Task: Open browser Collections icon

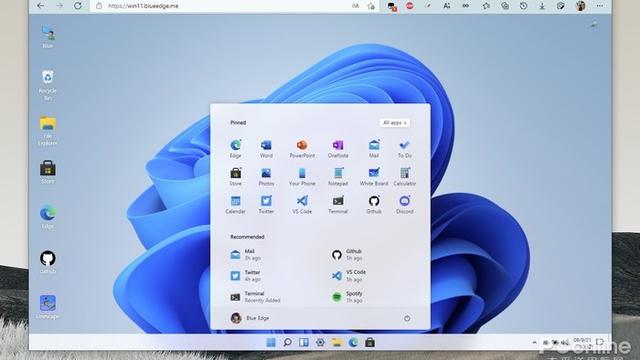Action: pos(505,6)
